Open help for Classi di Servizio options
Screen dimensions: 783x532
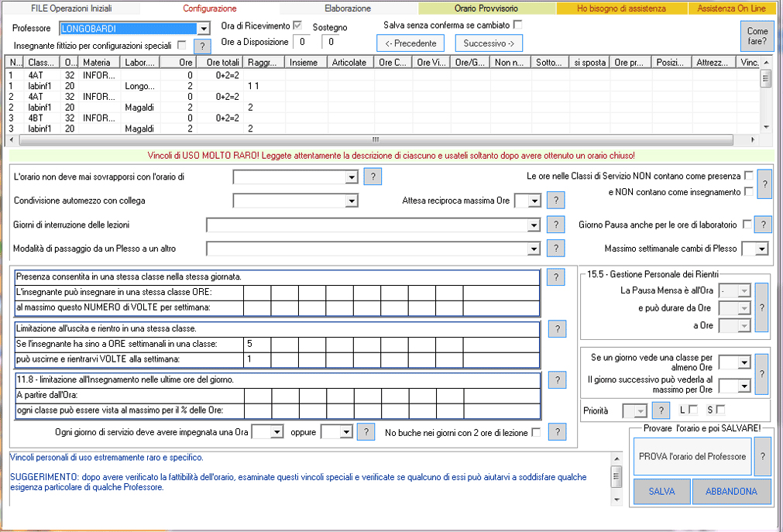[764, 184]
